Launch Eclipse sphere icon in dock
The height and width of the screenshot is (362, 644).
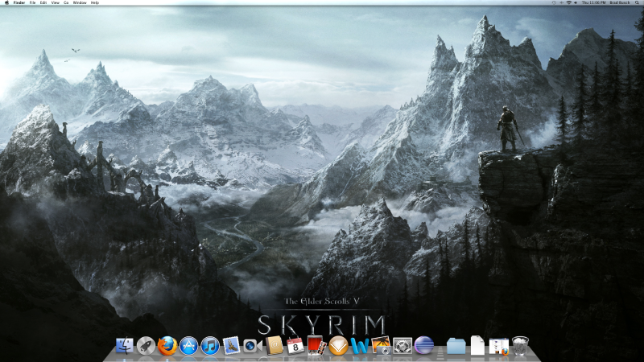pyautogui.click(x=424, y=346)
